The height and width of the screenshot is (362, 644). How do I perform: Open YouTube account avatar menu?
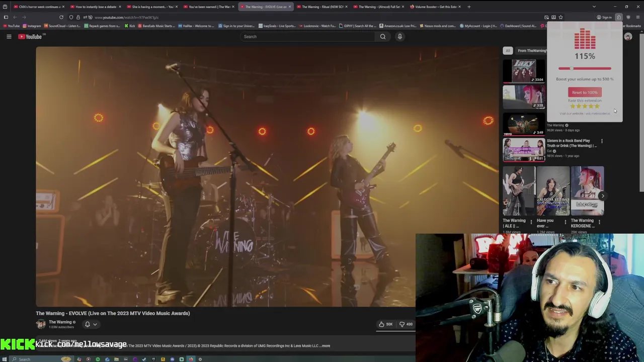pyautogui.click(x=628, y=36)
